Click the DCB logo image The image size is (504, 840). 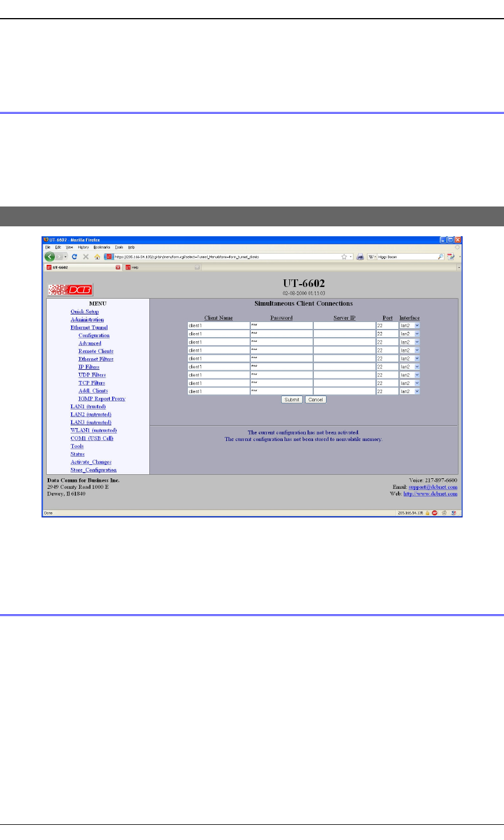(71, 290)
